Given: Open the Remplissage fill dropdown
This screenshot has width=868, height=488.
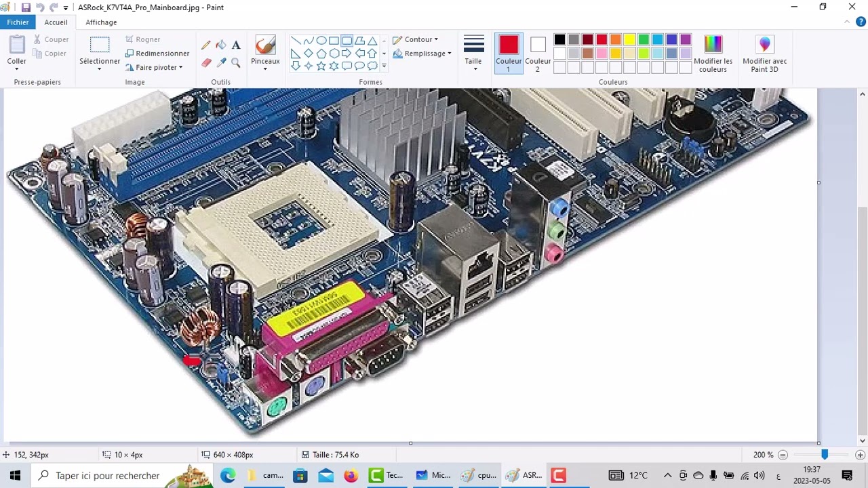Looking at the screenshot, I should (422, 54).
